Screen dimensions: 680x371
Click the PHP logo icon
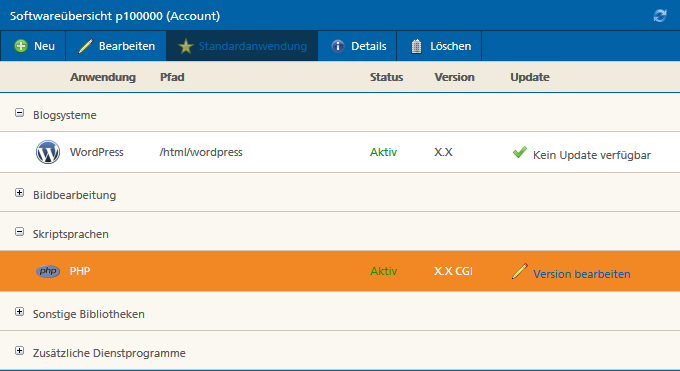[48, 271]
